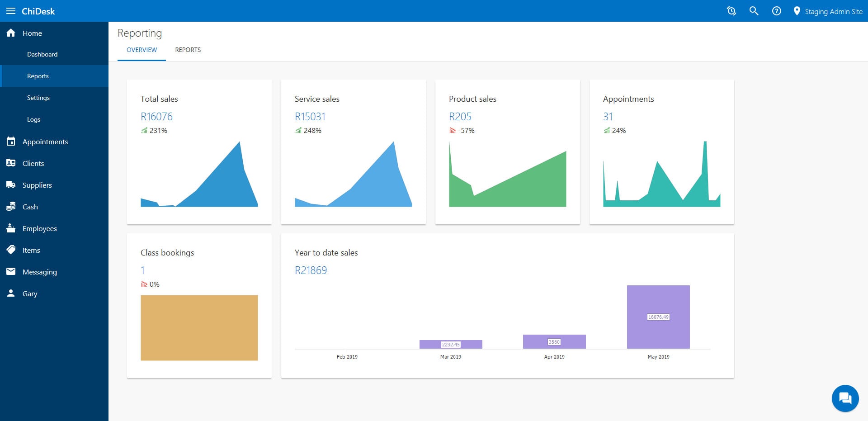
Task: Open the Suppliers section
Action: click(37, 185)
